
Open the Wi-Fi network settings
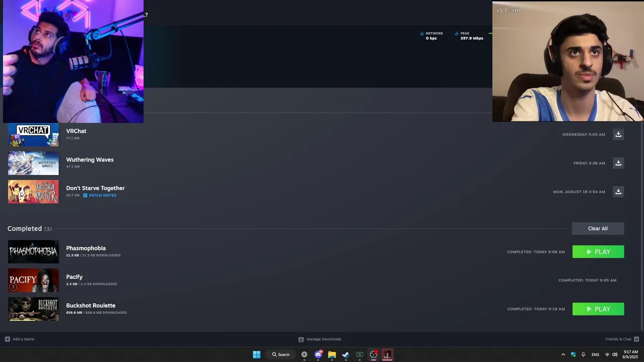point(607,354)
